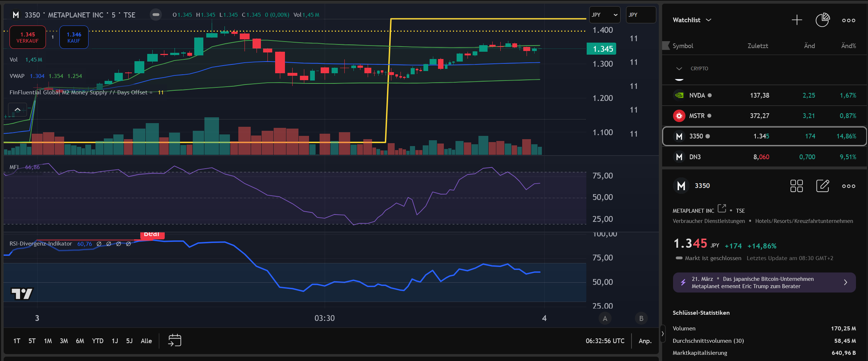Click the NVDA logo icon
Screen dimensions: 868x361
pyautogui.click(x=679, y=95)
